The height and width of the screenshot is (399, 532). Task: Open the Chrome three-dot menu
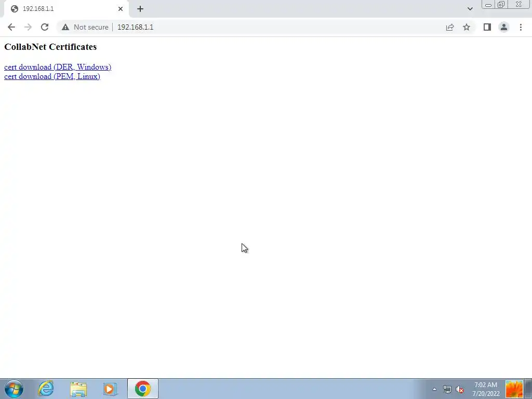tap(521, 27)
